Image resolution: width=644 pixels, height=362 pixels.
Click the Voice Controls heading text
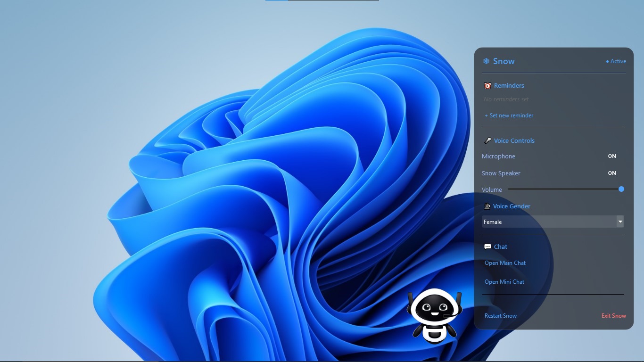point(514,140)
